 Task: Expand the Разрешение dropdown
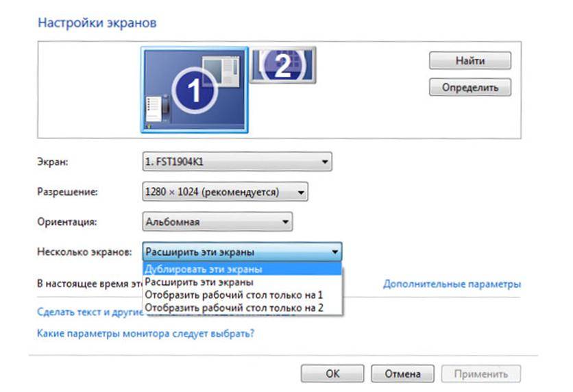pyautogui.click(x=224, y=192)
